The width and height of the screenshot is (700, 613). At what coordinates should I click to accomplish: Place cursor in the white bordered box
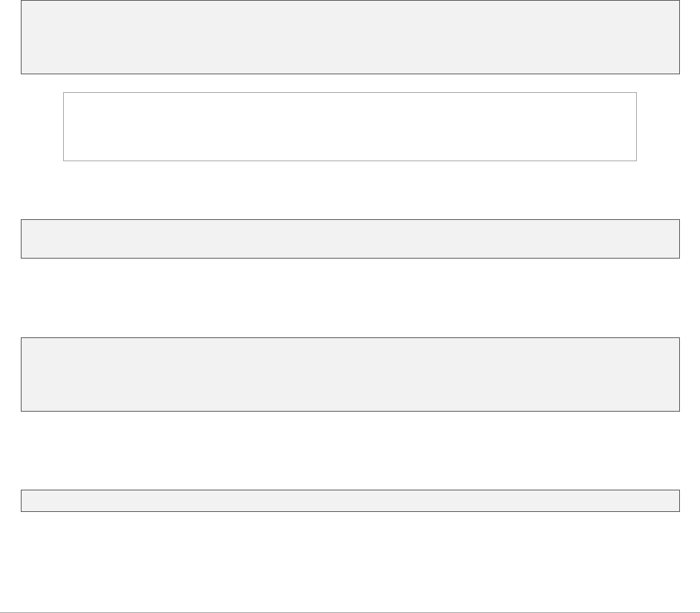350,126
